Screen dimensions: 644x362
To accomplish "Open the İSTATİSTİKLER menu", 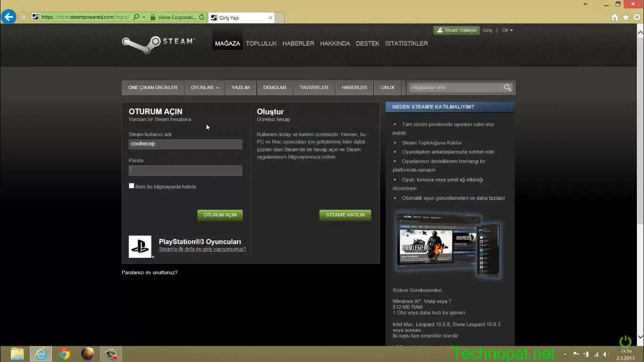I will [x=406, y=43].
